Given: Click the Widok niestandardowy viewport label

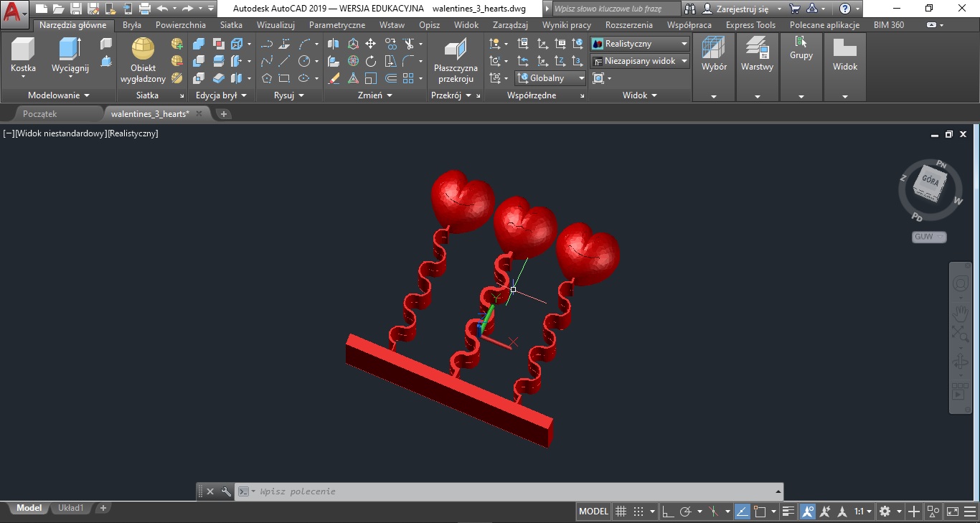Looking at the screenshot, I should [x=61, y=133].
